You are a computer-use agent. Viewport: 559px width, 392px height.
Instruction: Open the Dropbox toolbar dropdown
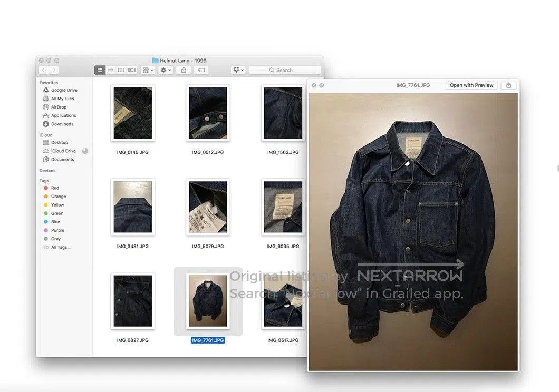(238, 70)
